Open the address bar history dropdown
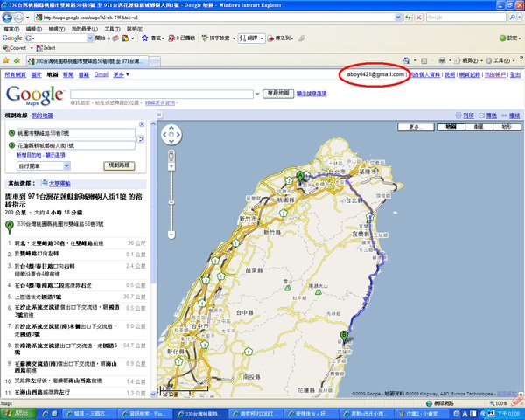The image size is (525, 420). click(x=398, y=17)
